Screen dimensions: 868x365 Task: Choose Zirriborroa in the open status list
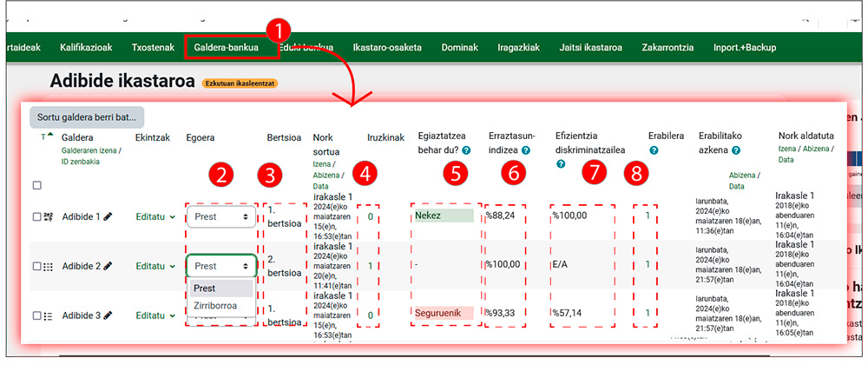click(x=215, y=305)
